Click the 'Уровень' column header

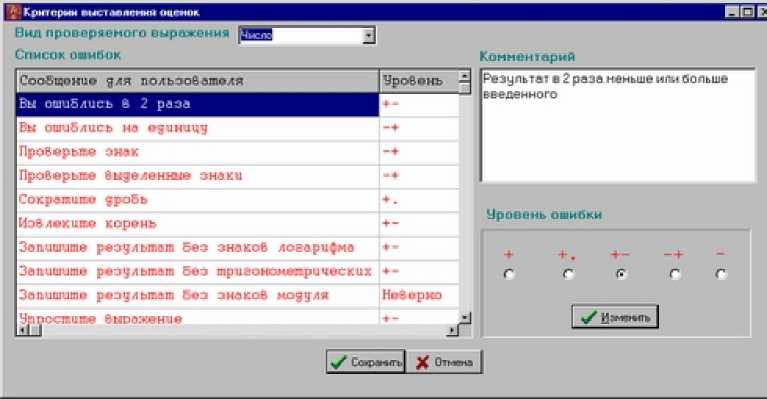coord(419,81)
